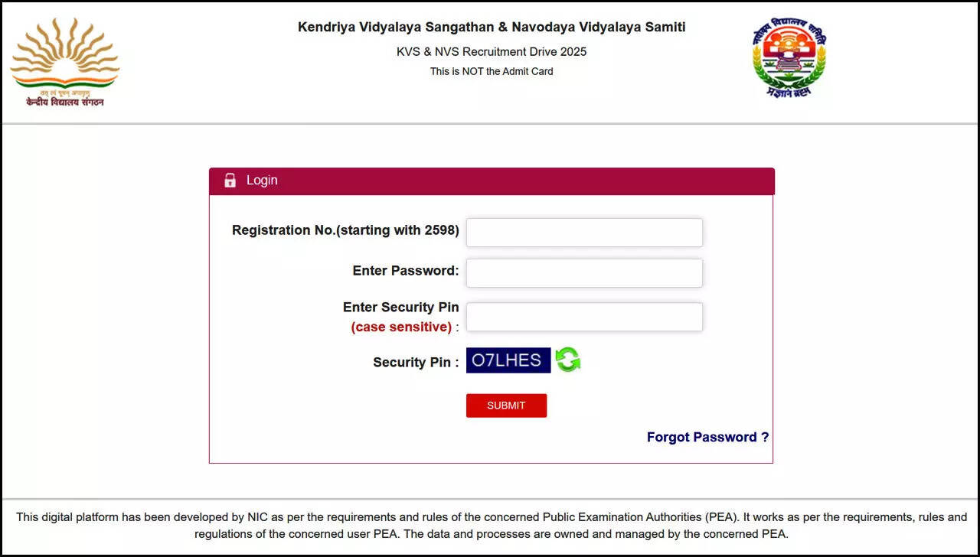
Task: Click the circular badge emblem on the right
Action: coord(789,56)
